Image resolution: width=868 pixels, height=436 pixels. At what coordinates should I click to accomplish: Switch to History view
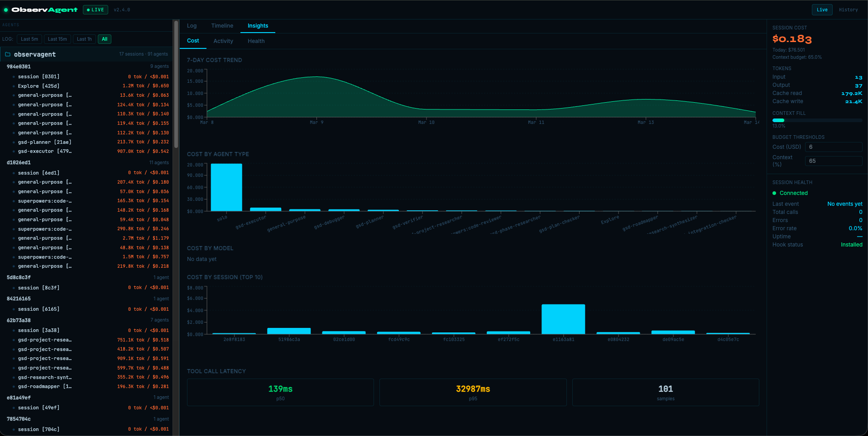click(x=848, y=9)
